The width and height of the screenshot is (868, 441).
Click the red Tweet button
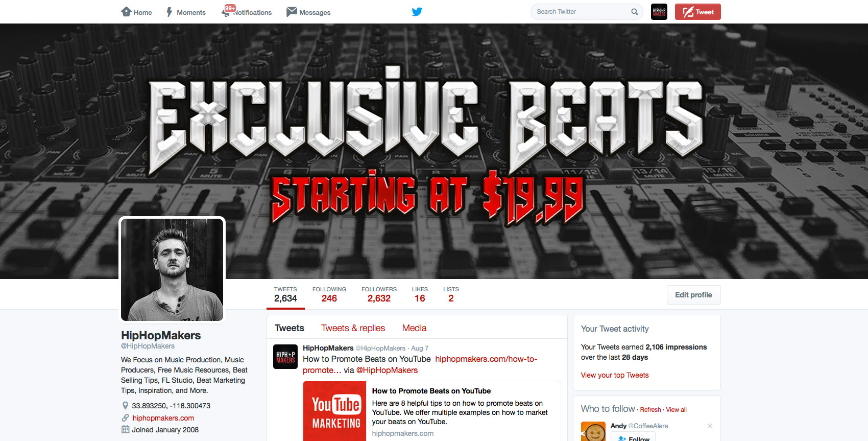tap(697, 12)
